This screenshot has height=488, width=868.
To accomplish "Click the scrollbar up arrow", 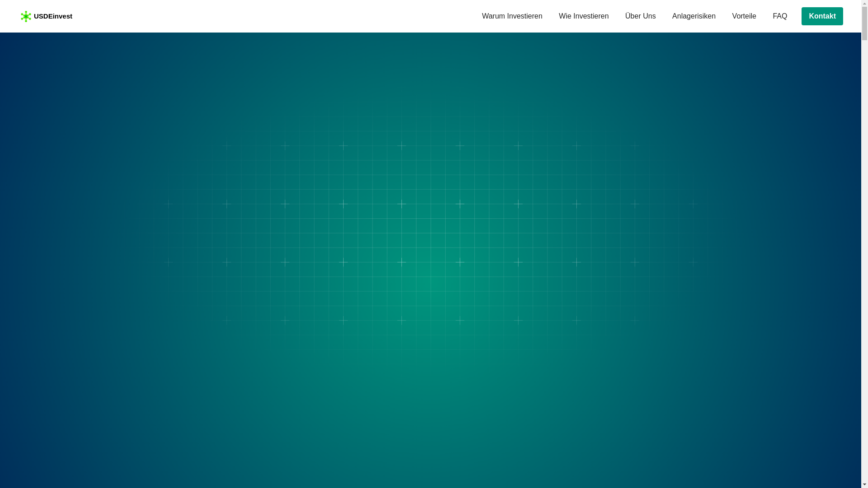I will pos(864,3).
